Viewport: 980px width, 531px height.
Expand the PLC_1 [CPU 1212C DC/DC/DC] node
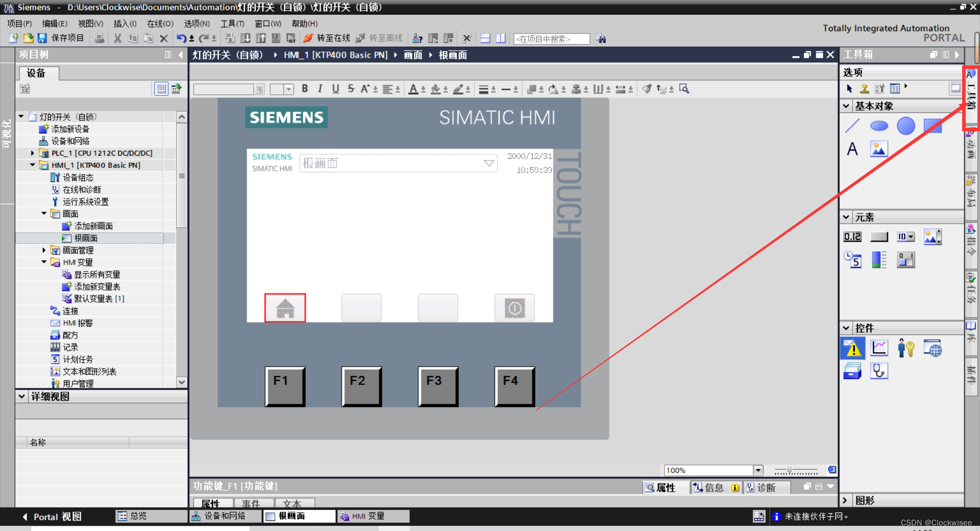[33, 153]
